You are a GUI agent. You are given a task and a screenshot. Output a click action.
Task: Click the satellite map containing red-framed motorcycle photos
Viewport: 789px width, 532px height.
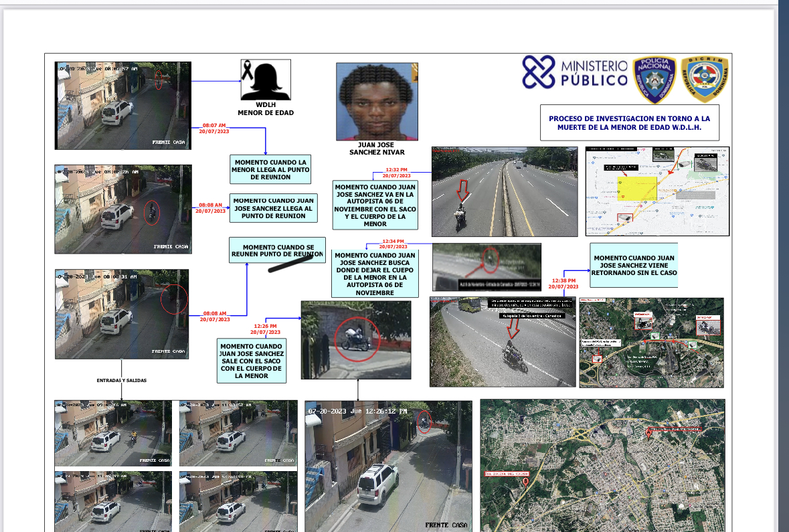pos(652,343)
